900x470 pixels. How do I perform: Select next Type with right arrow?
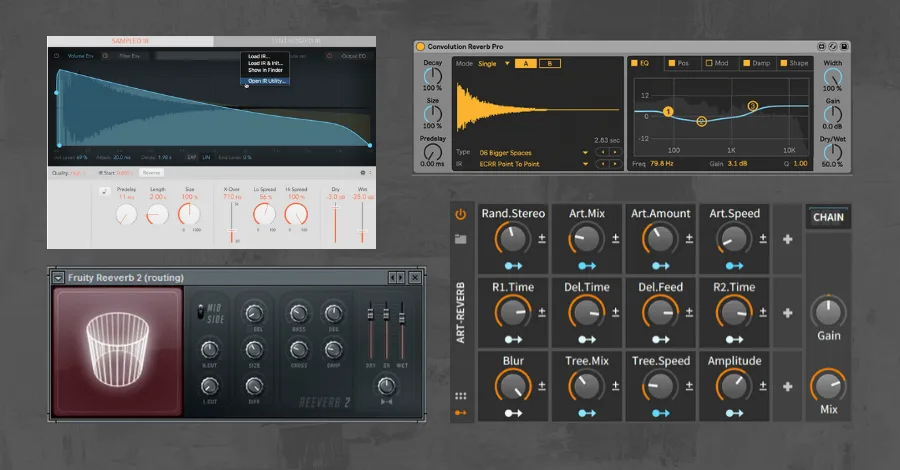615,152
